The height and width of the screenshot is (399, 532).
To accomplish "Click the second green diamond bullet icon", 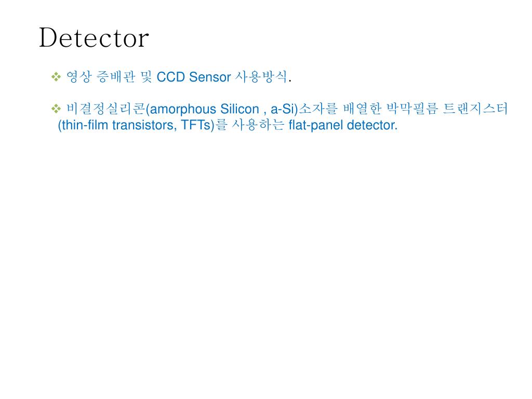I will tap(56, 109).
